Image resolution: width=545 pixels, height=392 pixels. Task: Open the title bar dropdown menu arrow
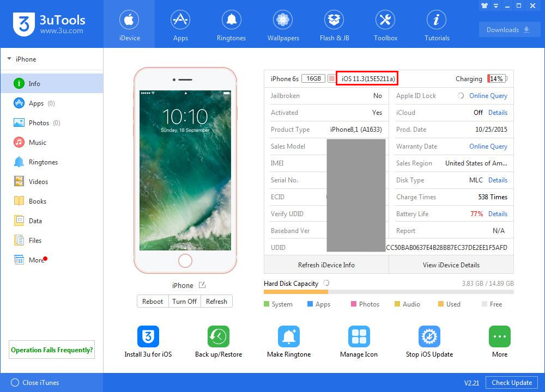click(x=496, y=5)
